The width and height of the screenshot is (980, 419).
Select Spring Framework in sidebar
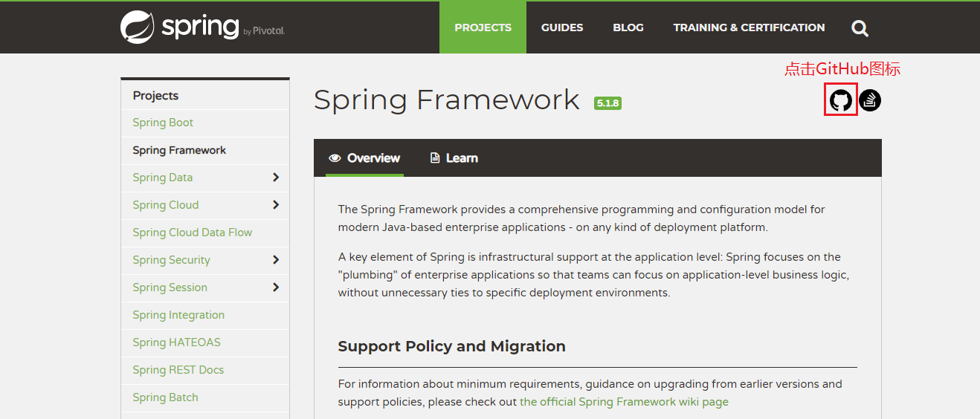[x=179, y=150]
